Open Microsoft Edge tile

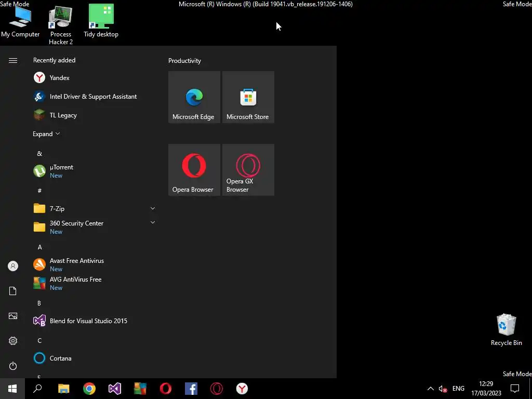(194, 97)
